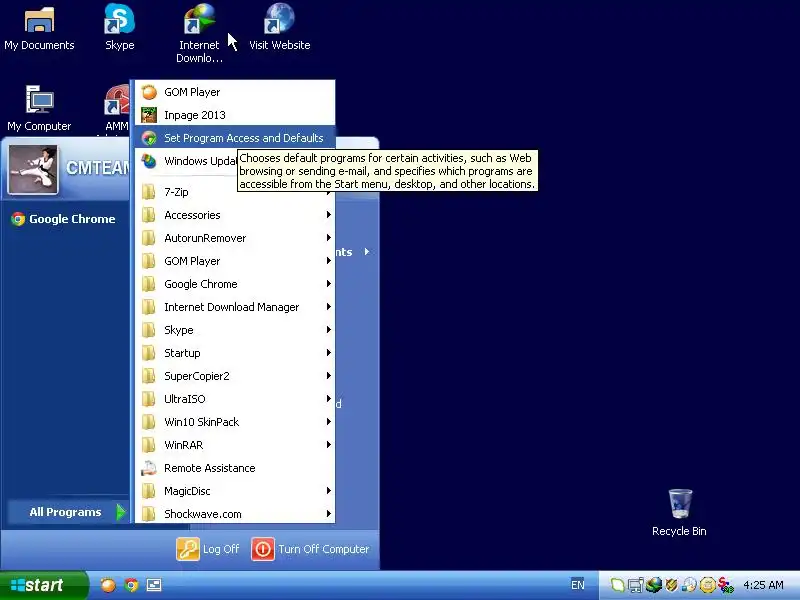Click the green All Programs arrow

(x=120, y=512)
